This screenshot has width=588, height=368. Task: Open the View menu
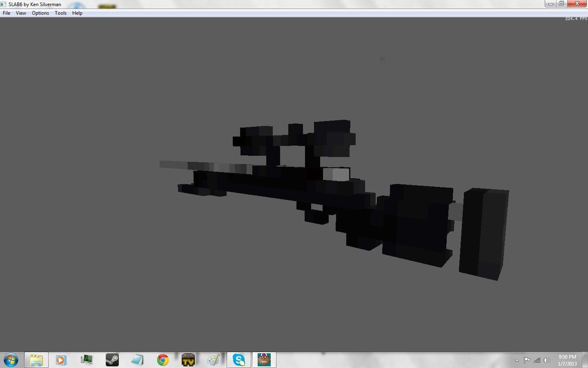click(x=21, y=13)
